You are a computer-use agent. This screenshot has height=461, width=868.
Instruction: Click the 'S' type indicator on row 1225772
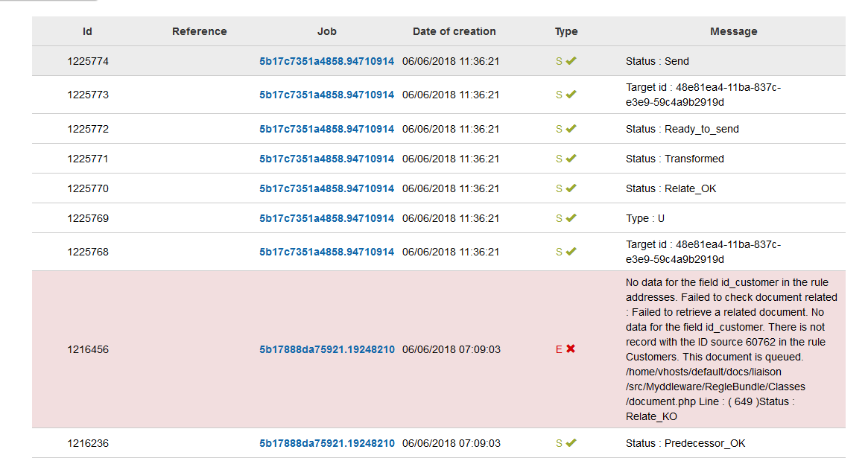[x=558, y=129]
